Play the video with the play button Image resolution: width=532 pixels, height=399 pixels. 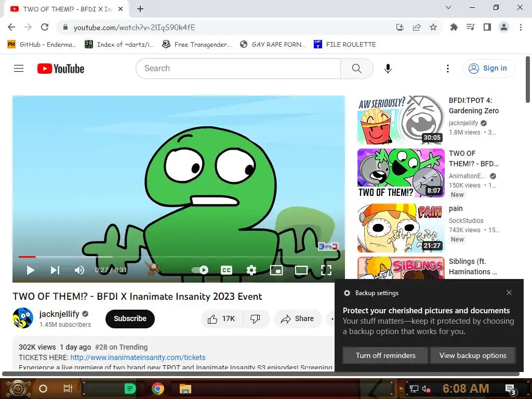(x=31, y=270)
